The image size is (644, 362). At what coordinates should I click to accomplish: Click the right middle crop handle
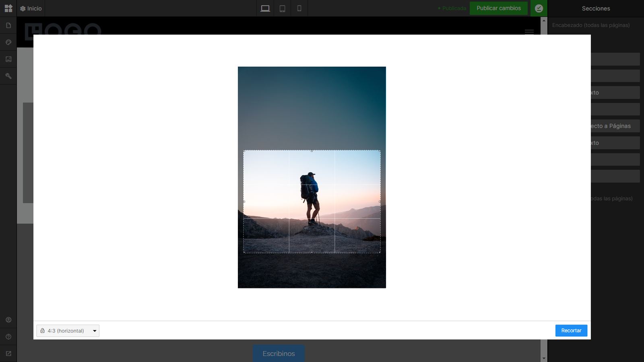(x=380, y=202)
